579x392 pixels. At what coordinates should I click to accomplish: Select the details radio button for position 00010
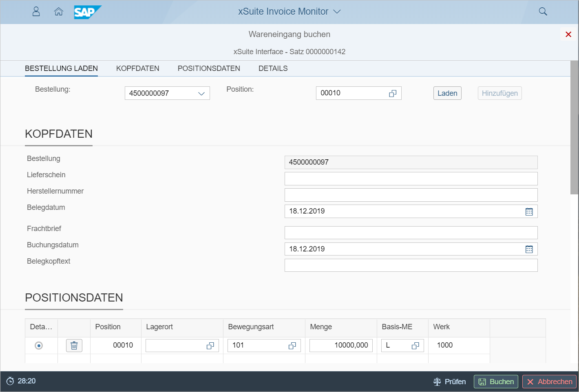39,346
